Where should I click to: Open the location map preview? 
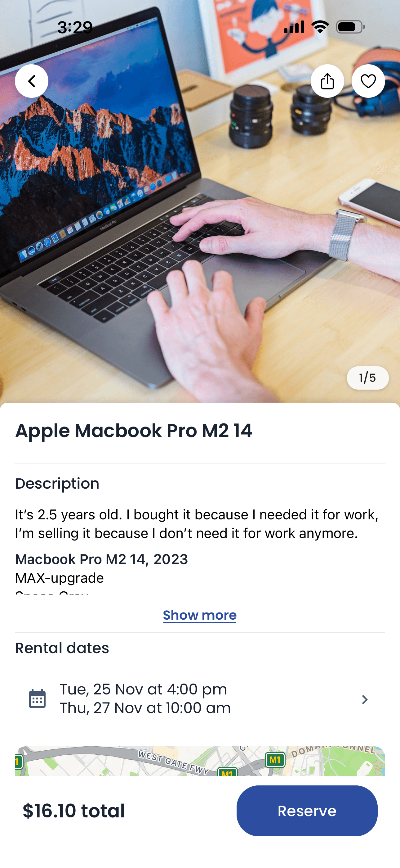point(200,761)
